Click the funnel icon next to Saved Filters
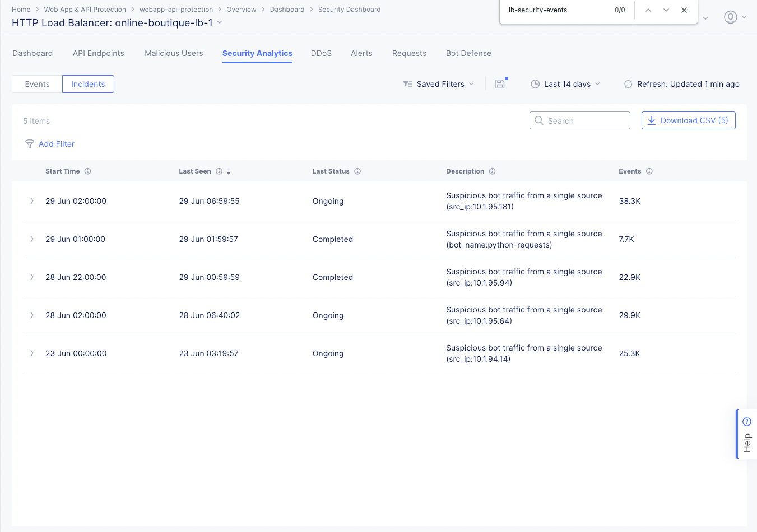This screenshot has height=532, width=757. (x=407, y=83)
